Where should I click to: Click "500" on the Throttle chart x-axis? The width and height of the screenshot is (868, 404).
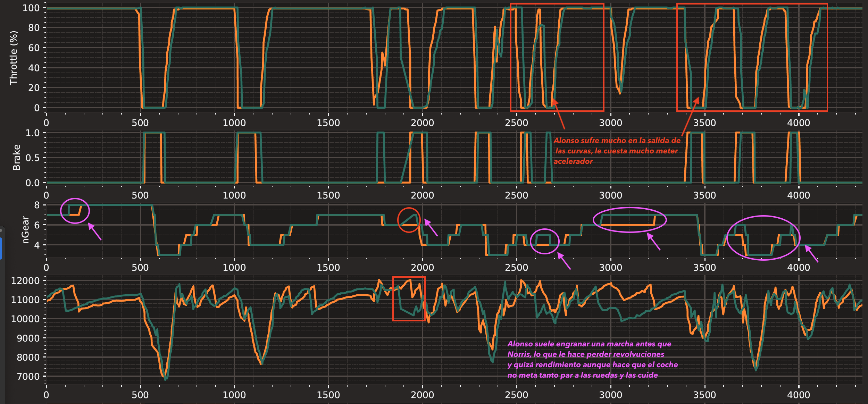[140, 123]
